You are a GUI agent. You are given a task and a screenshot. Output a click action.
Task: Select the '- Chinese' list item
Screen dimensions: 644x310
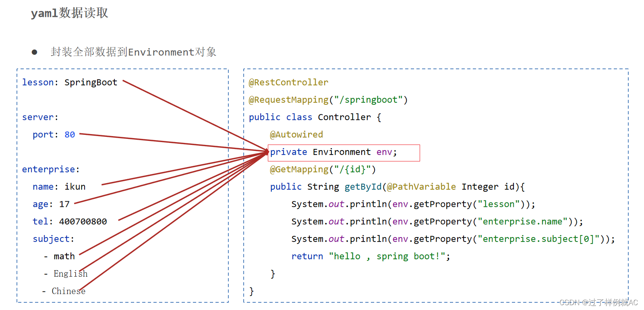pyautogui.click(x=64, y=291)
